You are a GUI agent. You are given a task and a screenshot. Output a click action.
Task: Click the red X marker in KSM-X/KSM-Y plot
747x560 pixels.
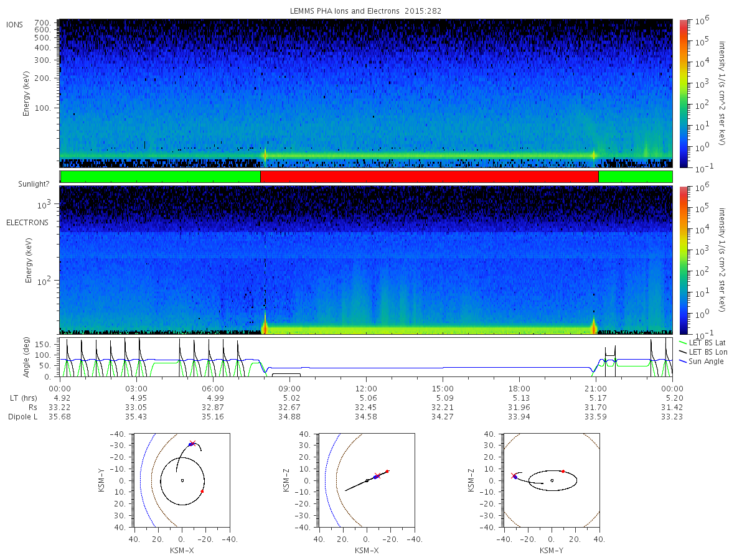(192, 444)
